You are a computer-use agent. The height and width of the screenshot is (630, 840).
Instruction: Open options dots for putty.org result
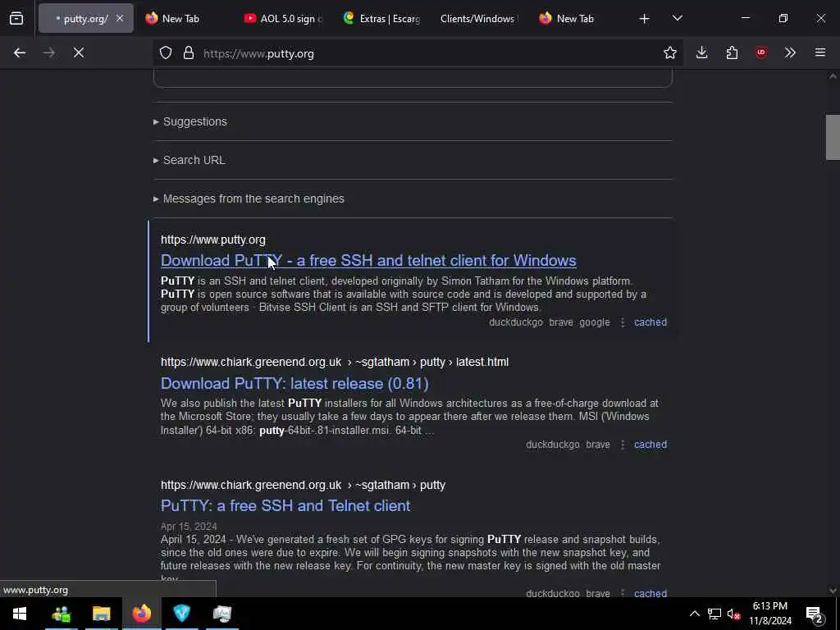coord(623,322)
